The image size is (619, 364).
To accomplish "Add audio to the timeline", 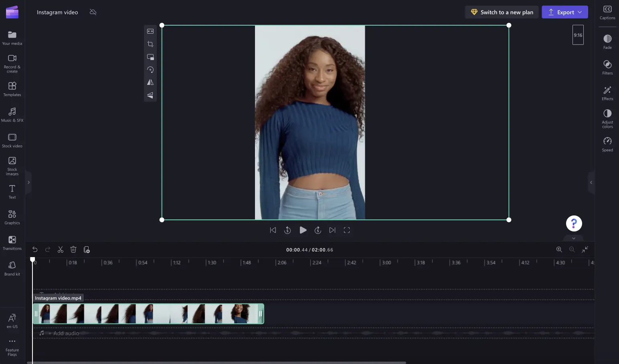I will [63, 333].
